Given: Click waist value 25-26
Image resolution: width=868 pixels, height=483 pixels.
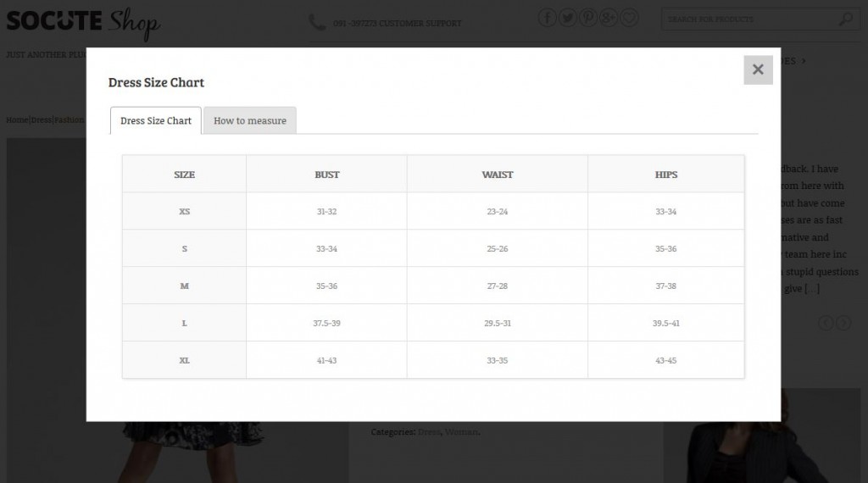Looking at the screenshot, I should 497,249.
